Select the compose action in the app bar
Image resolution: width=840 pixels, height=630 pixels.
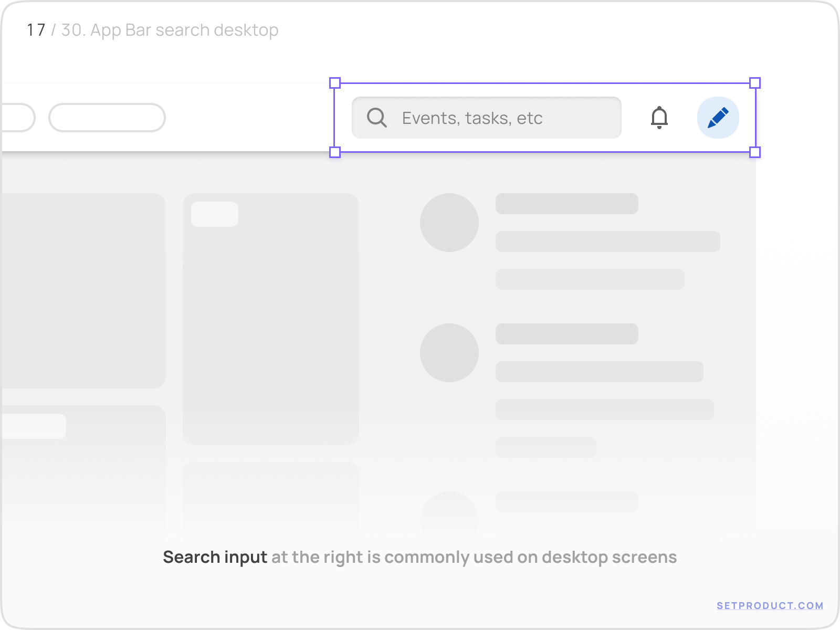click(x=718, y=118)
